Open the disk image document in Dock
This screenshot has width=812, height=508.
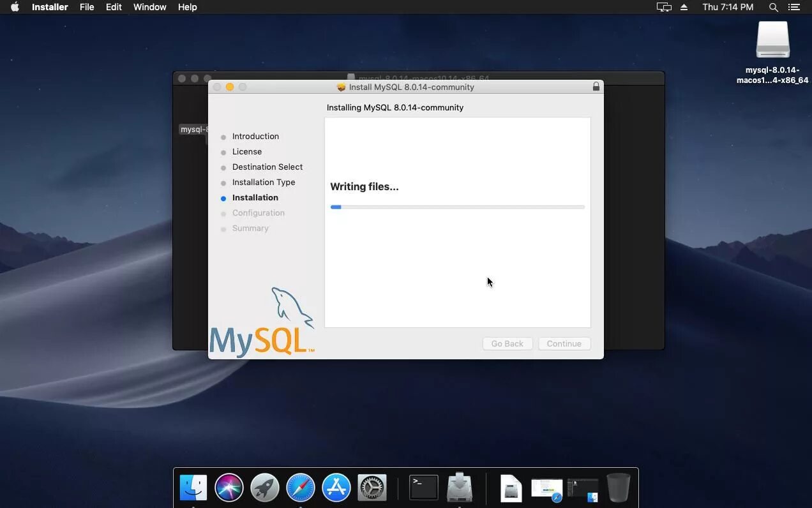511,488
